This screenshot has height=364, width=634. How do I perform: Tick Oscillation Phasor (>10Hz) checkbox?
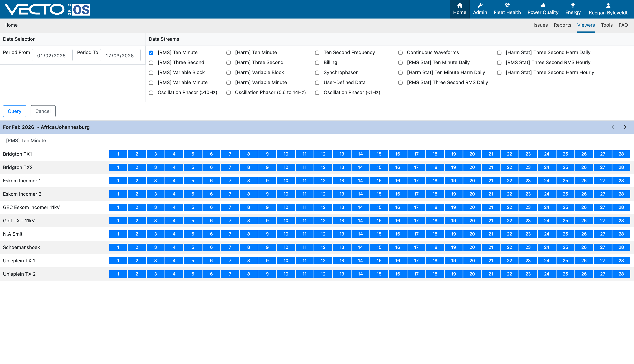[x=151, y=93]
